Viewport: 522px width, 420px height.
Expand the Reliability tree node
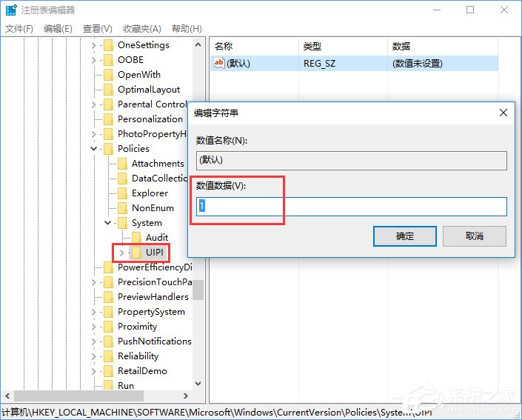(x=93, y=356)
